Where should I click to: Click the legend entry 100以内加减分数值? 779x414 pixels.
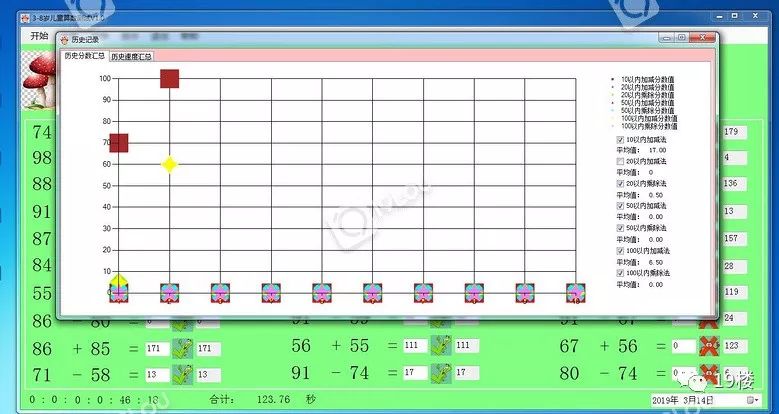[x=649, y=119]
